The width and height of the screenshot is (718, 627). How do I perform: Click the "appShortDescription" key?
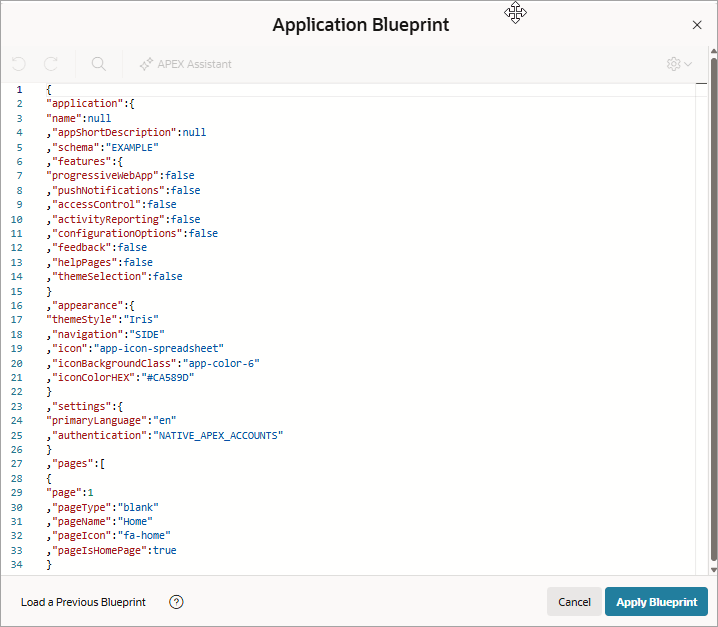(114, 132)
